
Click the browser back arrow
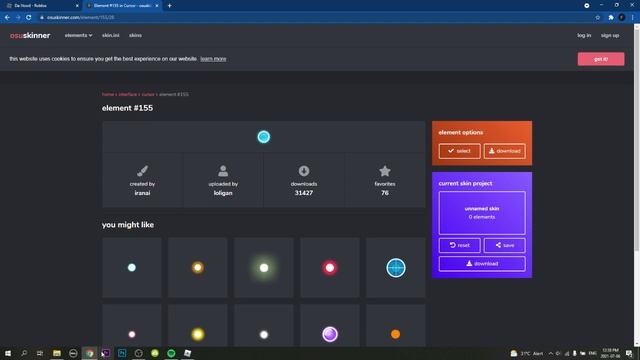tap(7, 18)
